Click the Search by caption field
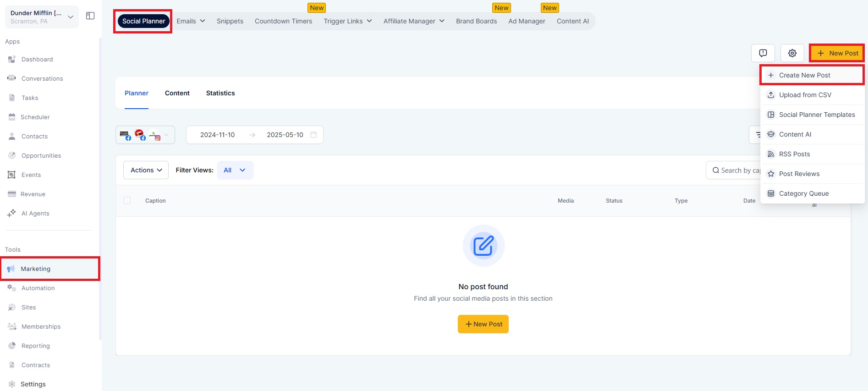Viewport: 868px width, 391px height. (733, 170)
